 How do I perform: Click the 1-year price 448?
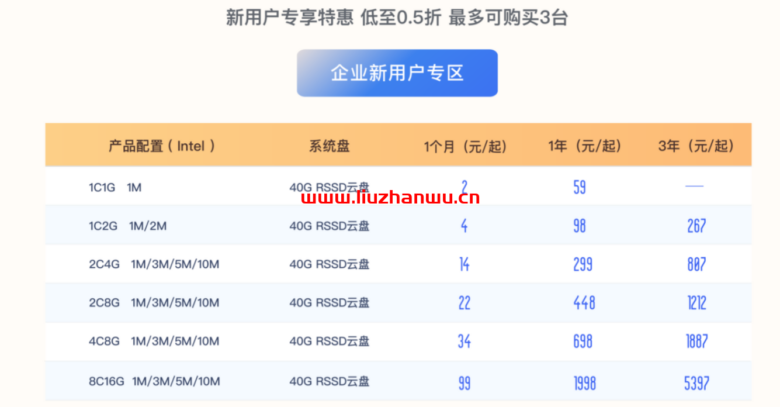click(584, 303)
